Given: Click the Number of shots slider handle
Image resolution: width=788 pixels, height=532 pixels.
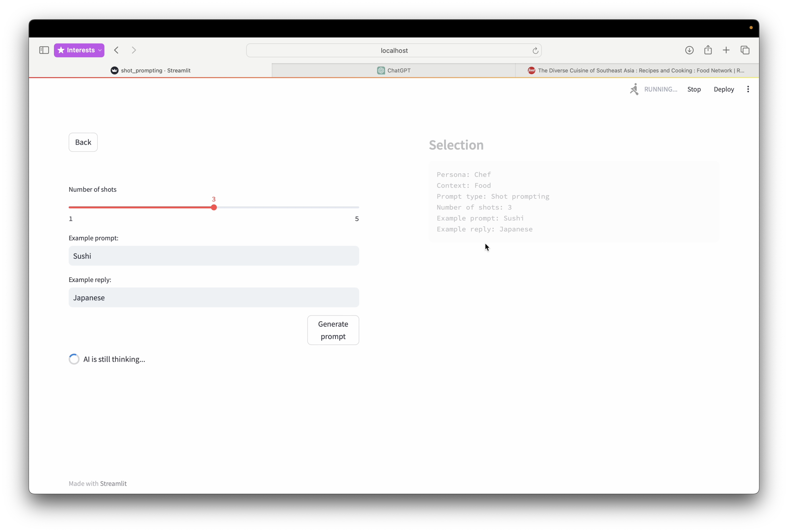Looking at the screenshot, I should [x=214, y=207].
